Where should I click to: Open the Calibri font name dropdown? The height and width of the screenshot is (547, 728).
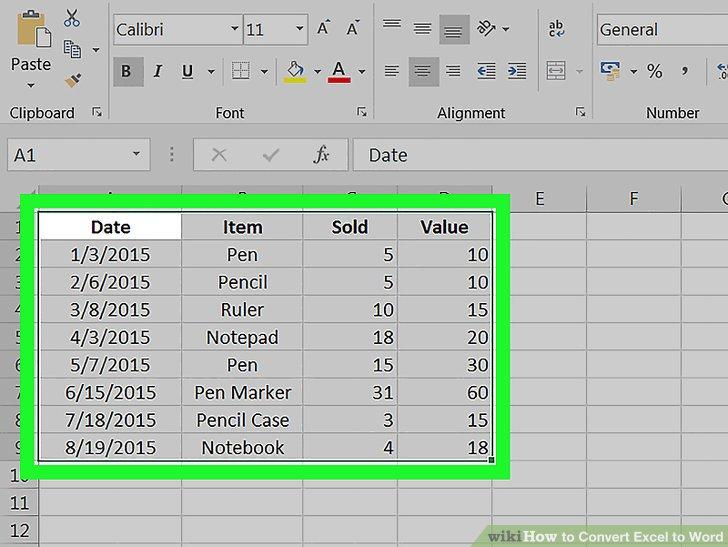point(235,29)
